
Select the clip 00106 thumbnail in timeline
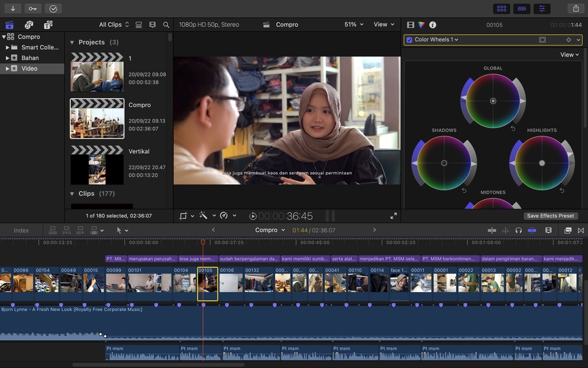[231, 283]
